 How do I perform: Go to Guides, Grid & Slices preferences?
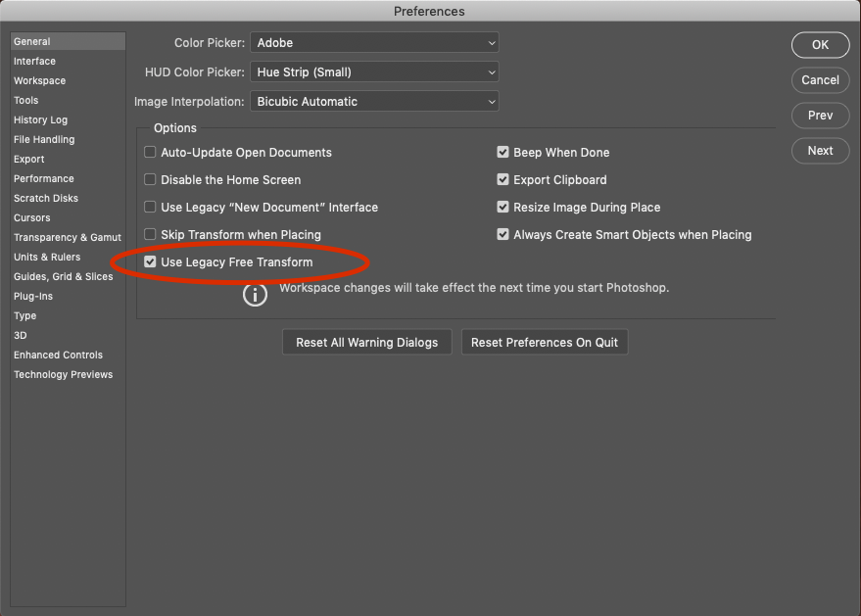coord(64,277)
